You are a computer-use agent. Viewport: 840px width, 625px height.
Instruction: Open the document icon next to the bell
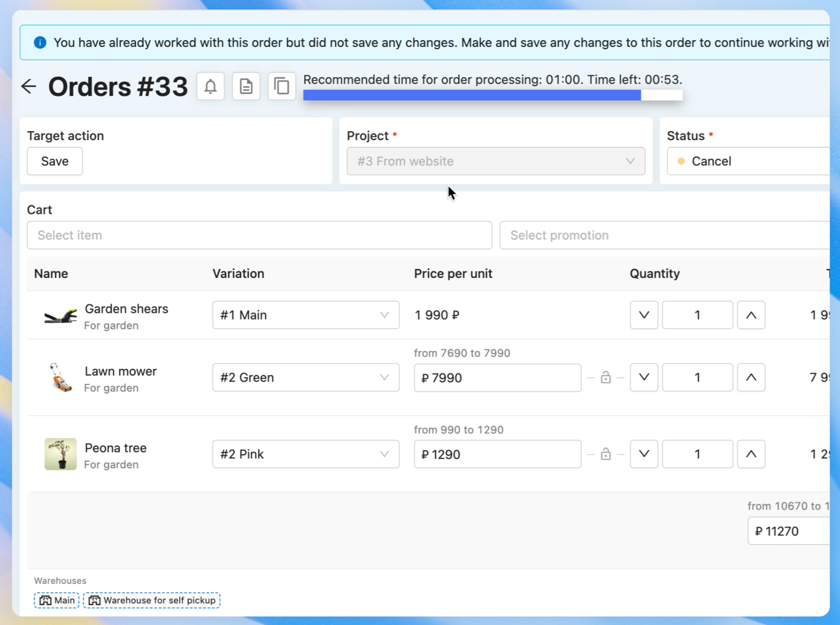pyautogui.click(x=246, y=86)
